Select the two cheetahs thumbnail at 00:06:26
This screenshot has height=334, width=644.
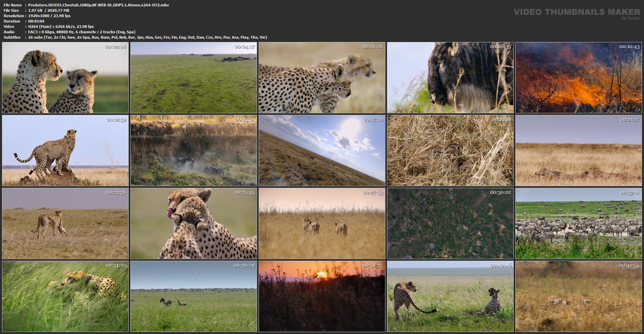[322, 78]
